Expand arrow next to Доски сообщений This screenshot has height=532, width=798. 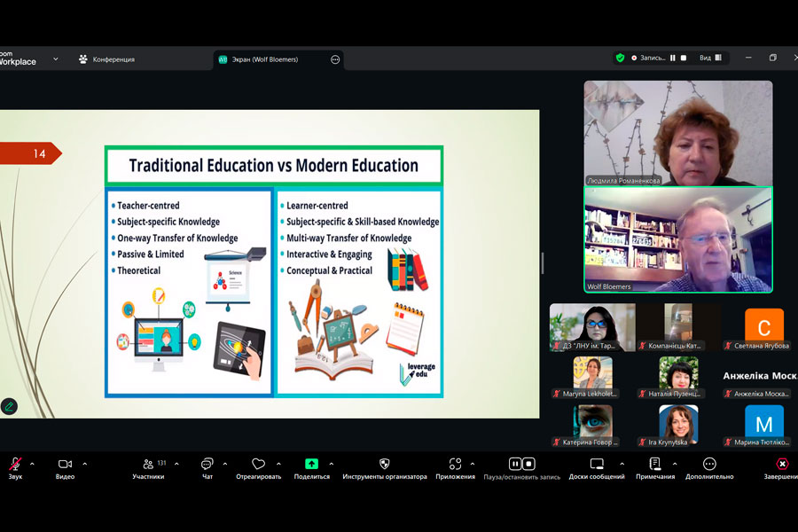[x=622, y=464]
